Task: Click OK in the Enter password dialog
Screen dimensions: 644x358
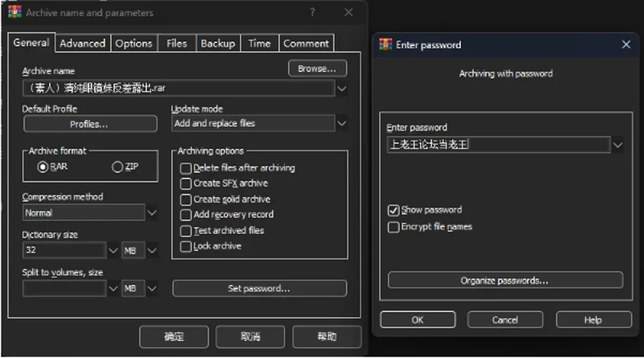Action: (x=418, y=320)
